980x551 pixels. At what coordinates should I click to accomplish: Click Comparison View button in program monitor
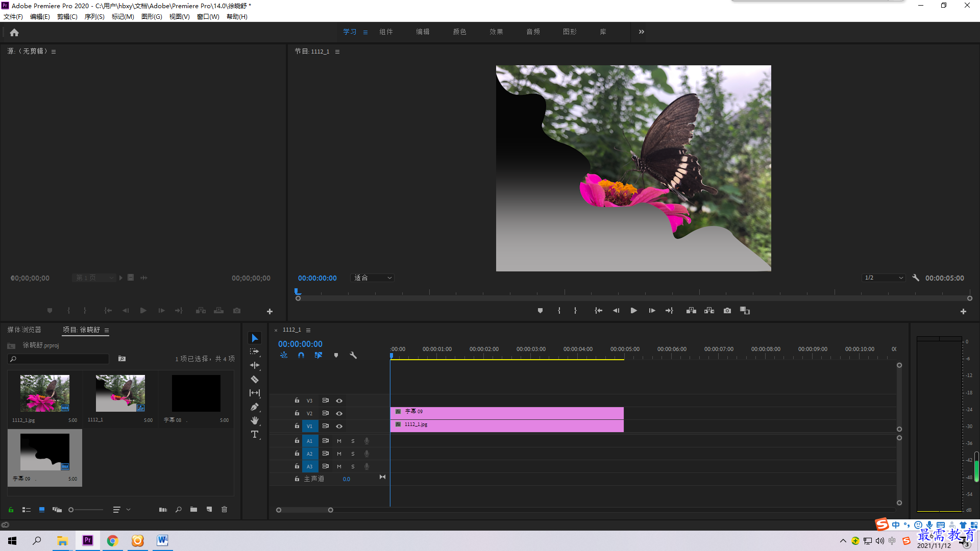click(745, 311)
